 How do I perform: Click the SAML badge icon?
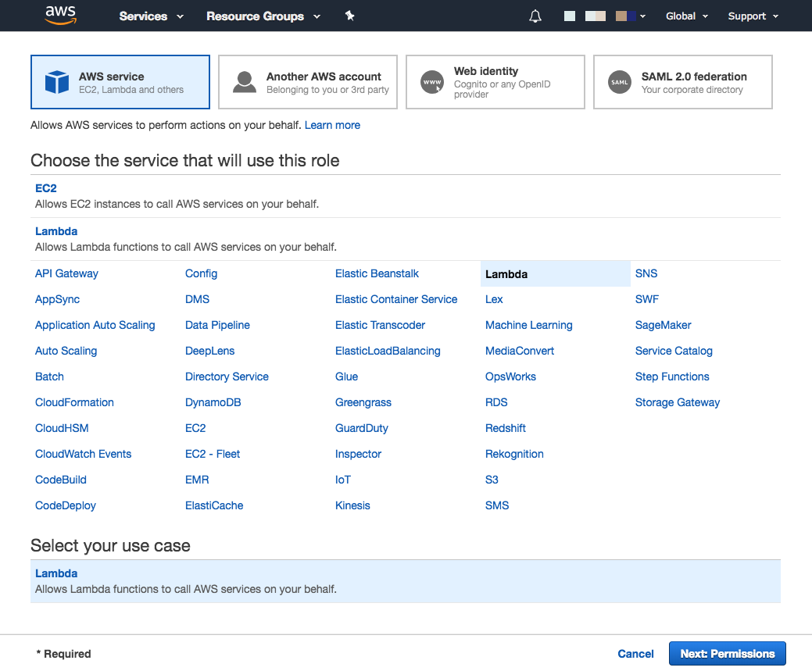pos(620,82)
